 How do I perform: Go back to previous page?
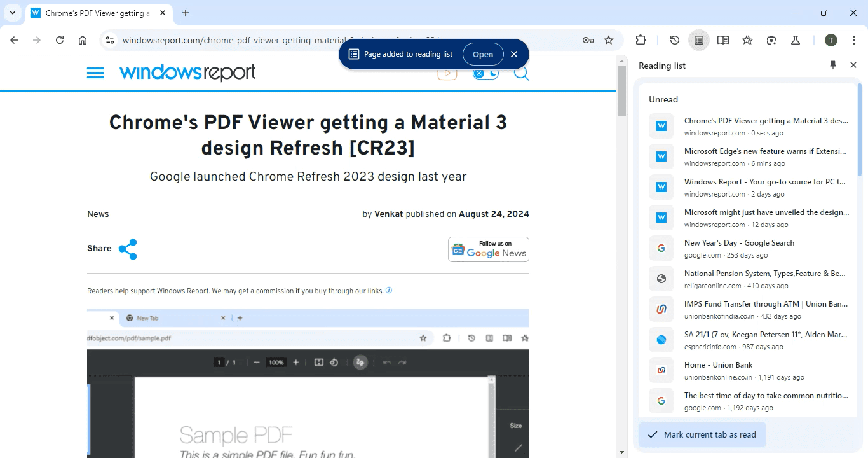click(14, 40)
